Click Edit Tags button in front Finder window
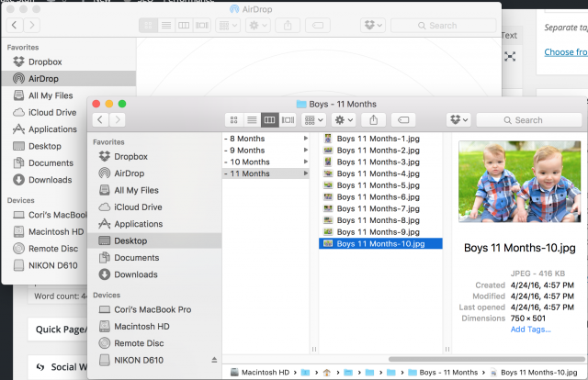Screen dimensions: 588x380 click(403, 120)
